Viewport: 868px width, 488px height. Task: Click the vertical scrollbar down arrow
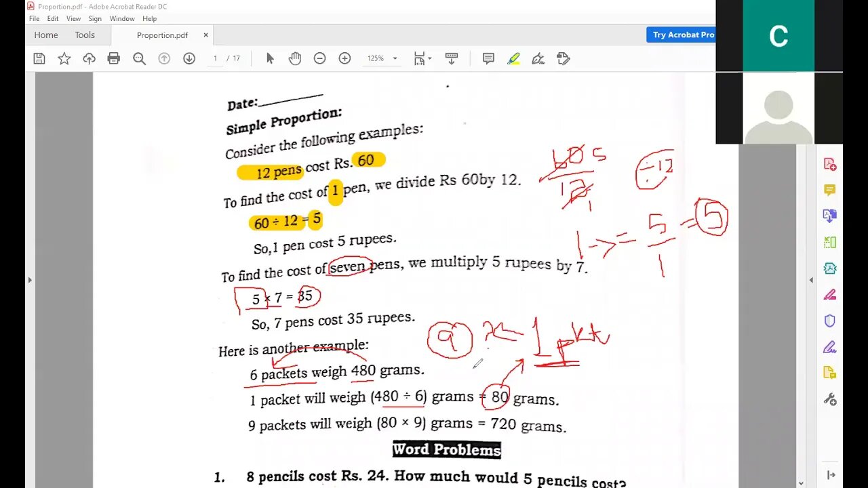click(801, 483)
